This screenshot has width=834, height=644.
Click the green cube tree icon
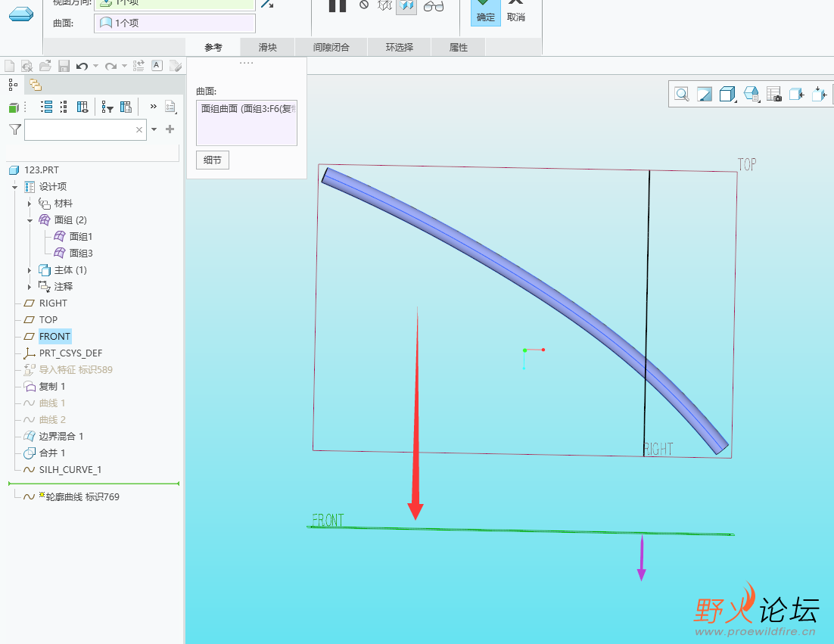14,108
